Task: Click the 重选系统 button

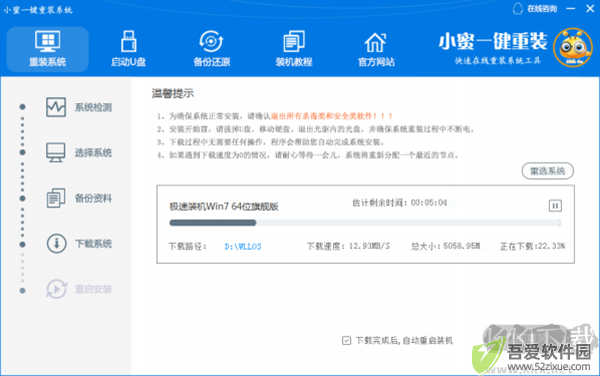Action: [548, 171]
